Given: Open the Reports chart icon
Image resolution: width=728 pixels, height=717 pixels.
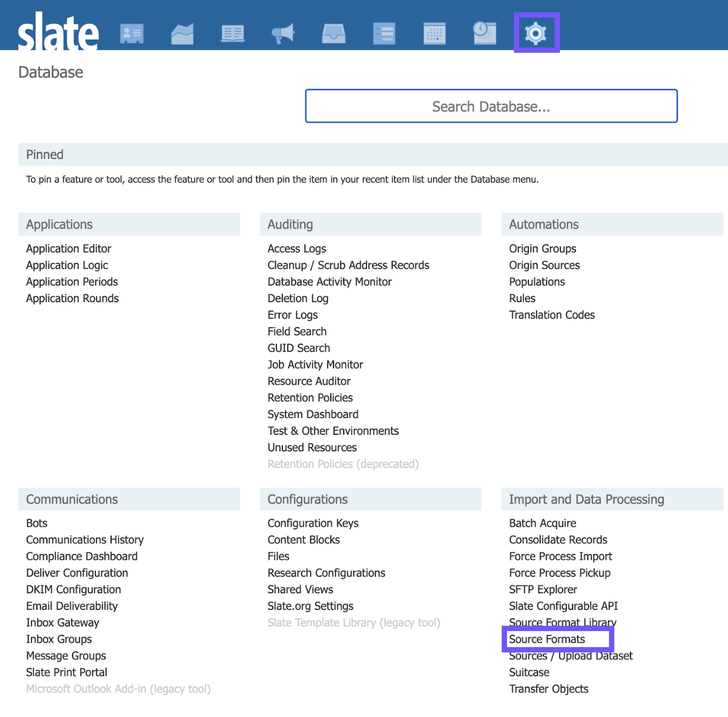Looking at the screenshot, I should coord(182,34).
